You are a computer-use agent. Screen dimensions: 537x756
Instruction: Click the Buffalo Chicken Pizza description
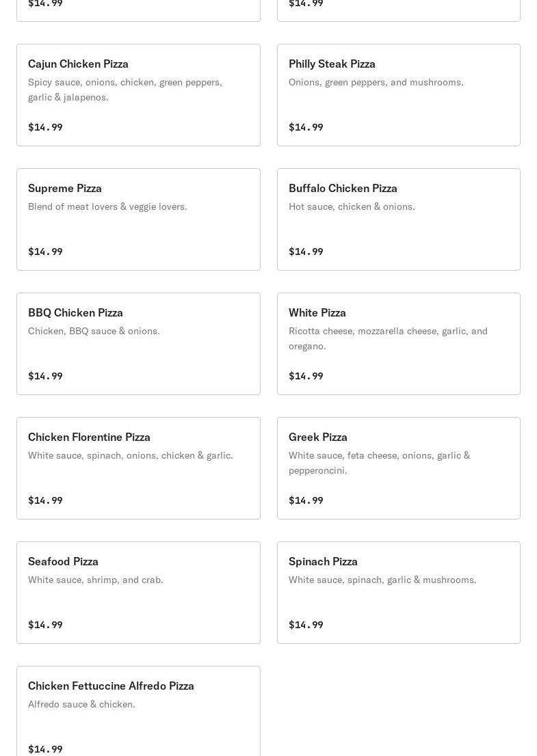click(x=352, y=206)
